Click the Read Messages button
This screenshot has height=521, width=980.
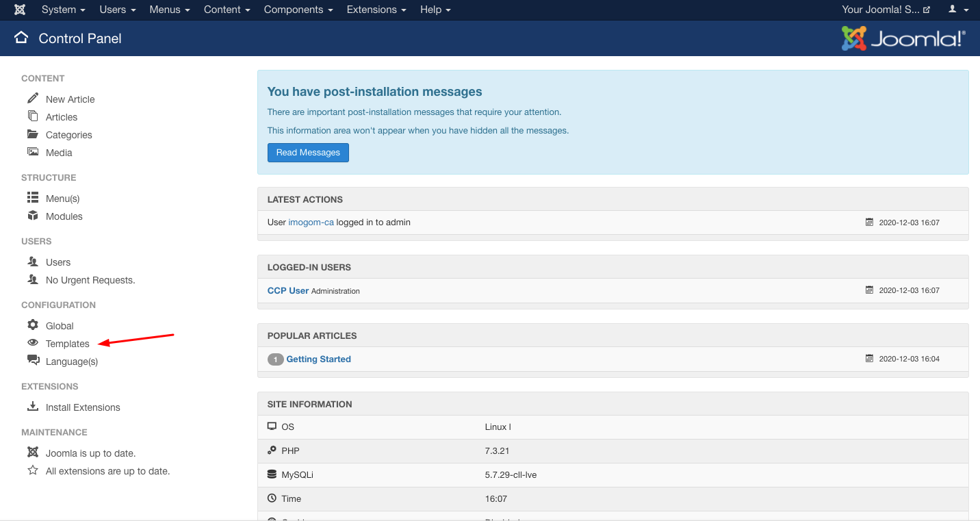tap(308, 153)
